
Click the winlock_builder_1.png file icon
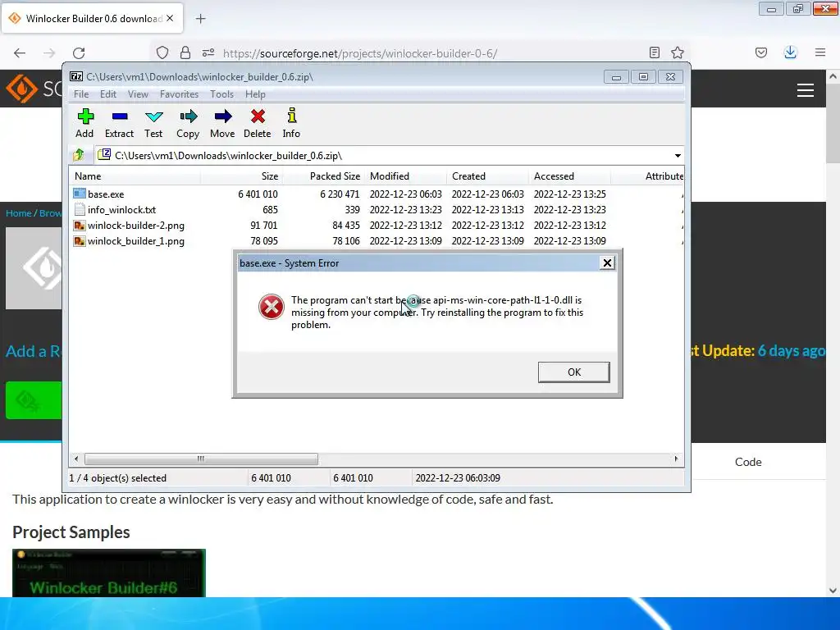[80, 241]
